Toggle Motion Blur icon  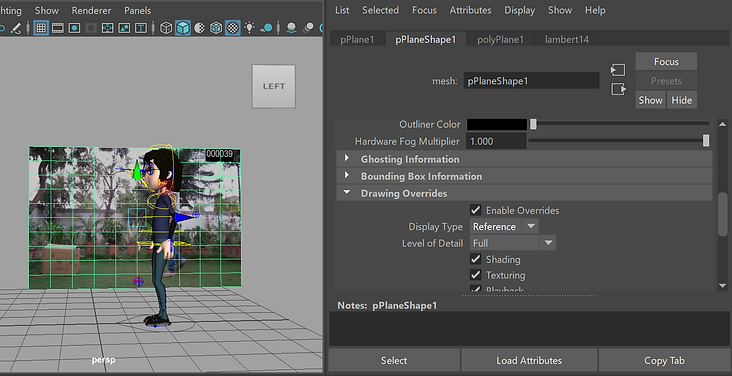308,28
